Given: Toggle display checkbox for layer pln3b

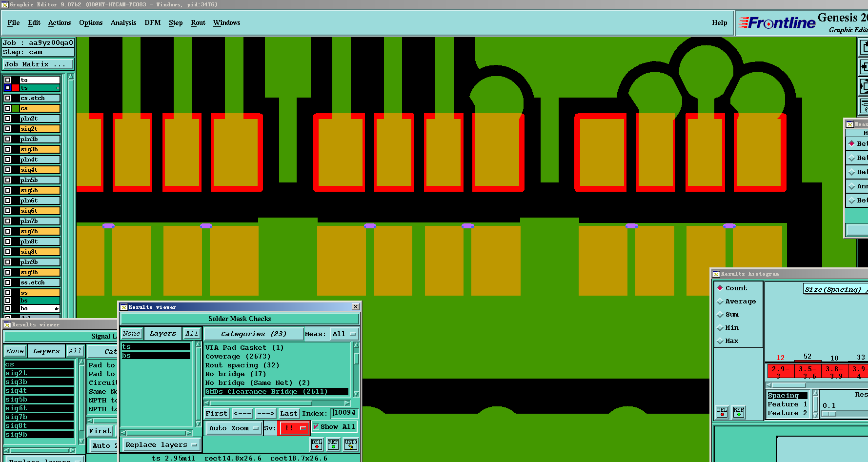Looking at the screenshot, I should 8,139.
